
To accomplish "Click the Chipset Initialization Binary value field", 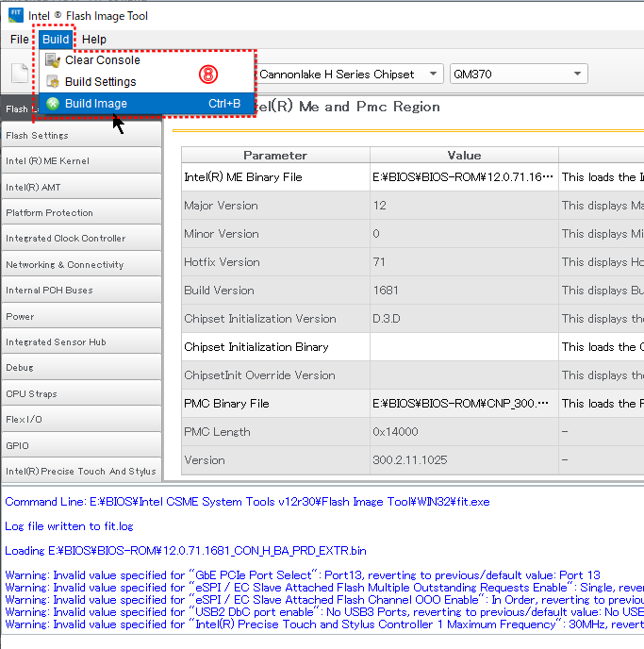I will (x=463, y=347).
